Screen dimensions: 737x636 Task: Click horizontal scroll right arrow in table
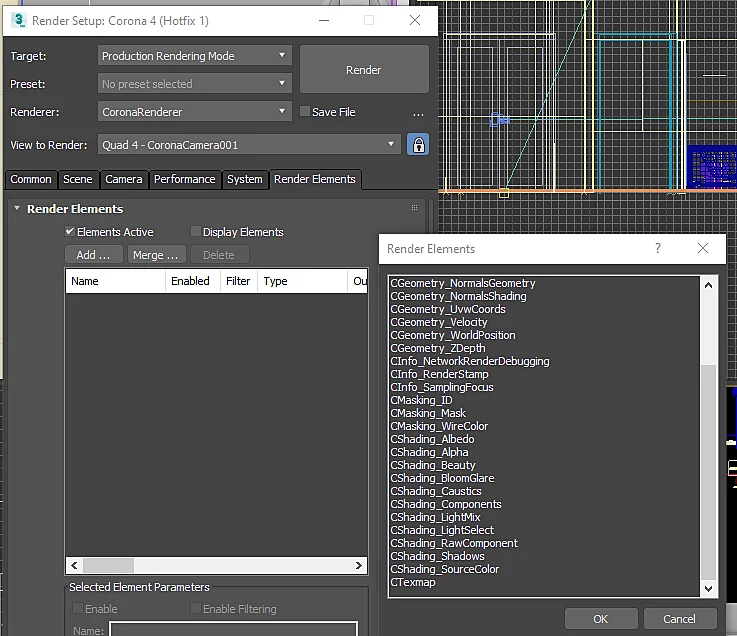359,565
